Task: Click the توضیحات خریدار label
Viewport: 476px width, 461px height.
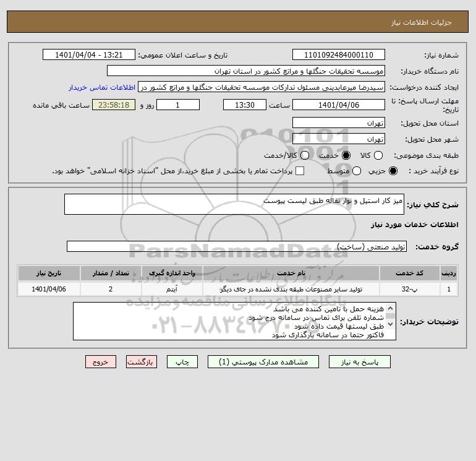Action: [x=429, y=322]
